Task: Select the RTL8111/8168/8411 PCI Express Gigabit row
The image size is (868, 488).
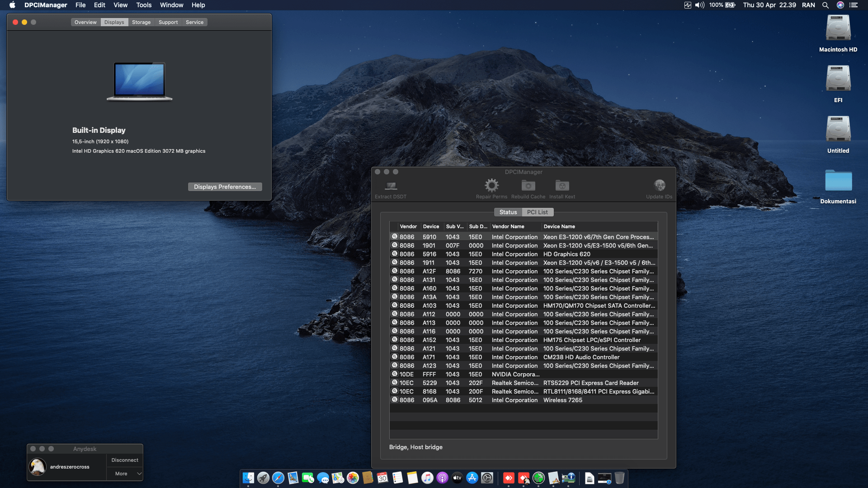Action: tap(524, 392)
